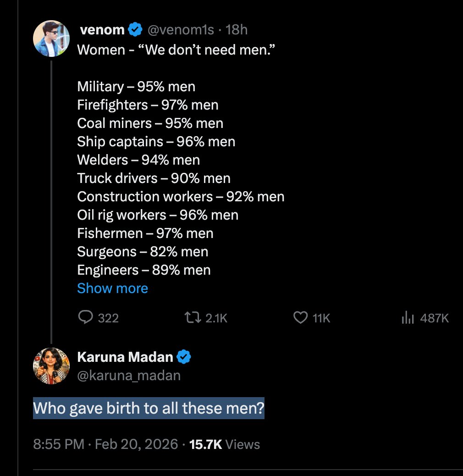Like the post with the heart icon

tap(300, 318)
